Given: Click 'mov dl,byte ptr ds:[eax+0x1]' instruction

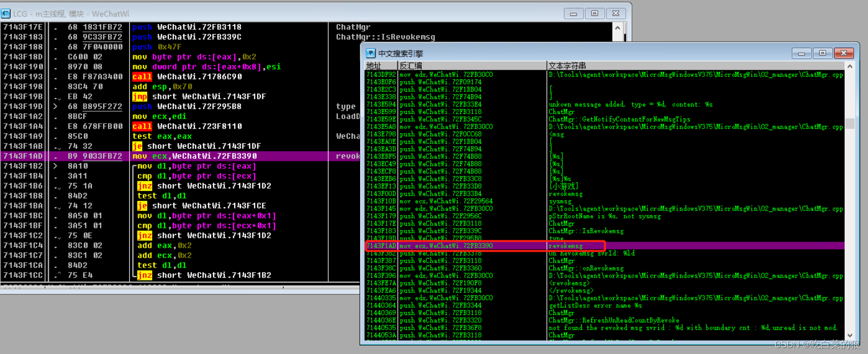Looking at the screenshot, I should 207,215.
